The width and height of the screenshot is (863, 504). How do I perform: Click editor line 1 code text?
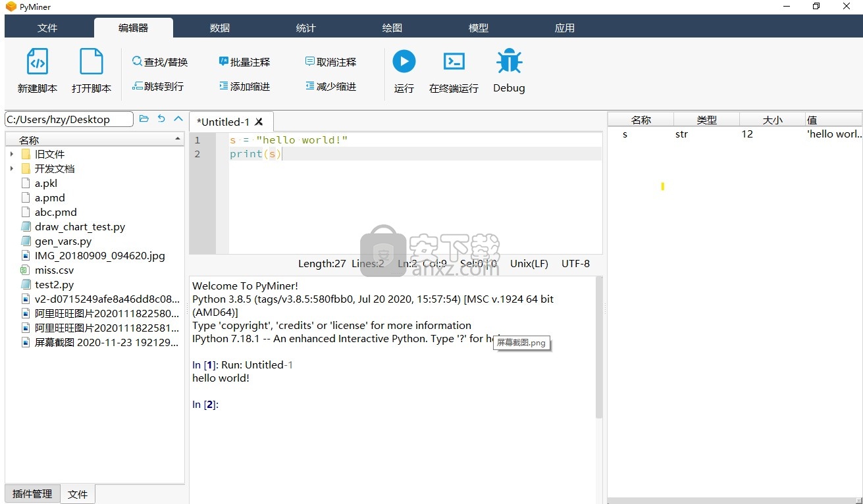[x=288, y=139]
